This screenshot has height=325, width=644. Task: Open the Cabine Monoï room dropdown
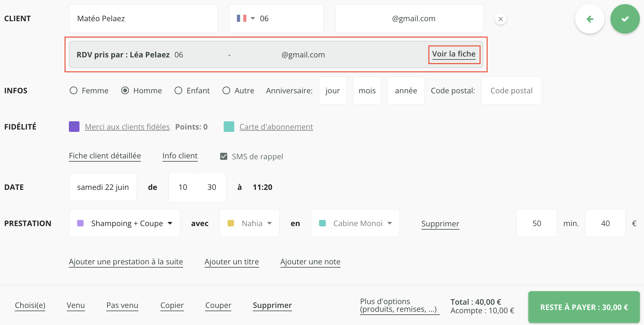(355, 223)
